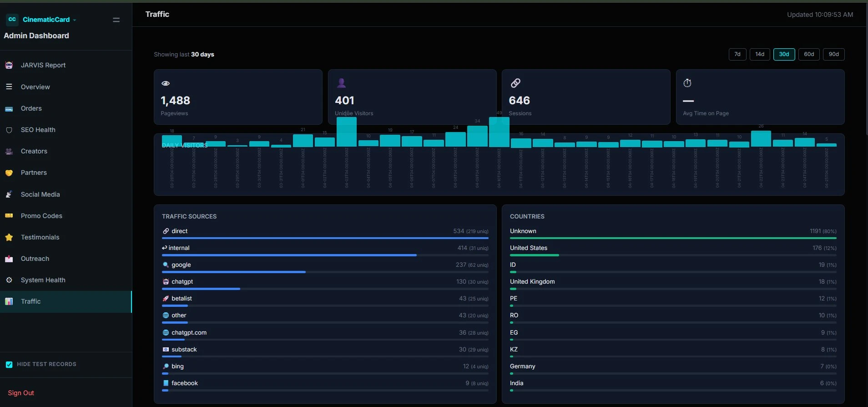Click the United States country progress bar
The width and height of the screenshot is (868, 407).
pyautogui.click(x=673, y=255)
